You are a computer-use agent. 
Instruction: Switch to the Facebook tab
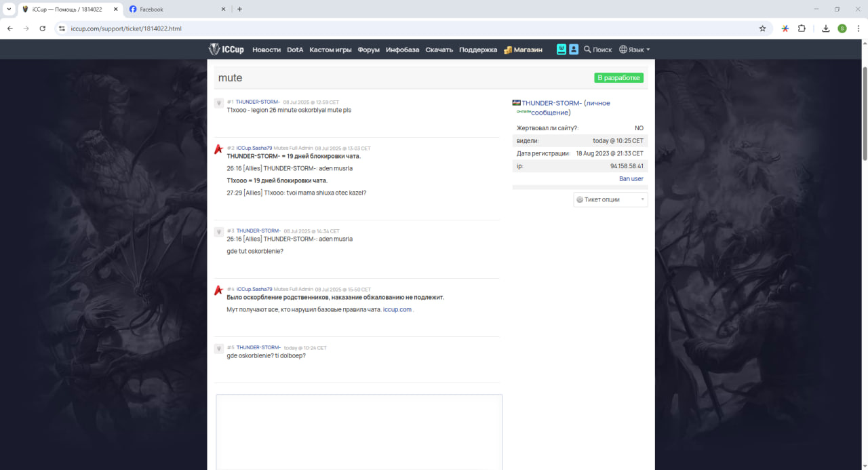(178, 9)
